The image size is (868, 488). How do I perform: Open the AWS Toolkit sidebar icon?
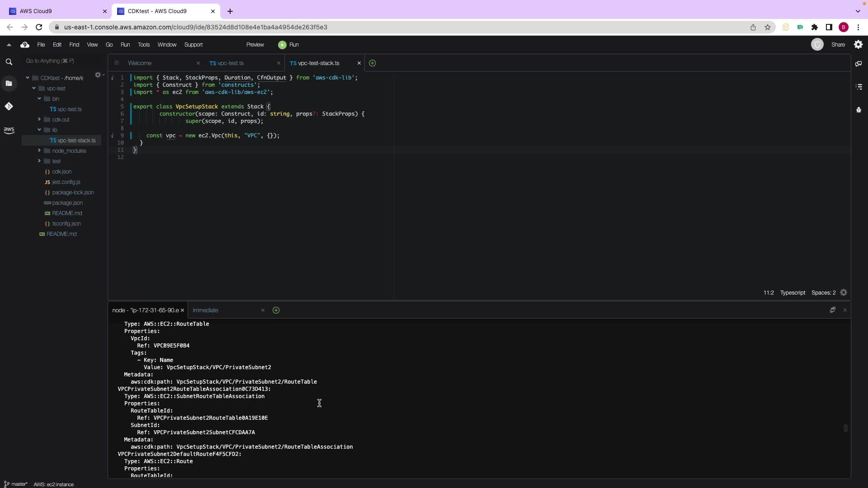(9, 130)
